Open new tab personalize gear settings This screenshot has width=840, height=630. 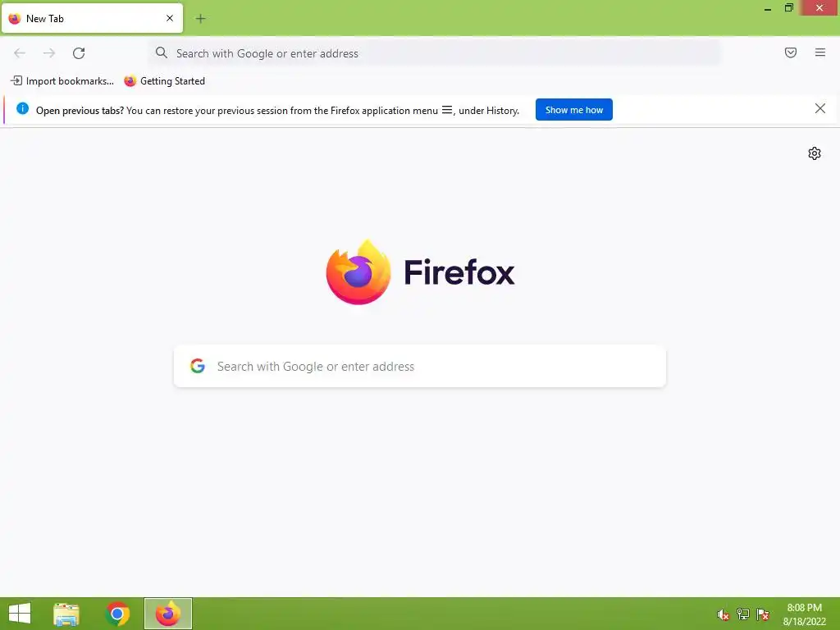(x=815, y=153)
